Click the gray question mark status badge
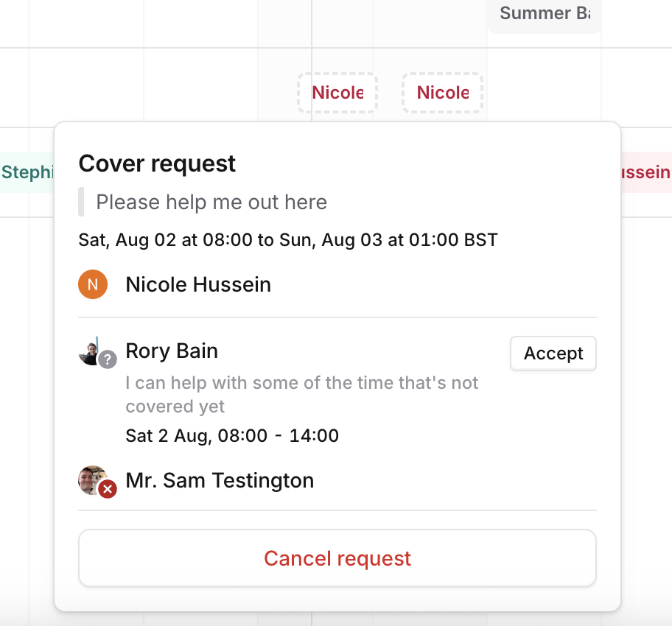 (x=108, y=359)
